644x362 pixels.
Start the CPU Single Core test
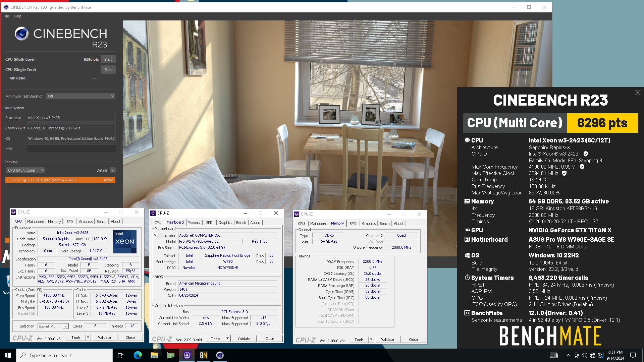(x=108, y=70)
